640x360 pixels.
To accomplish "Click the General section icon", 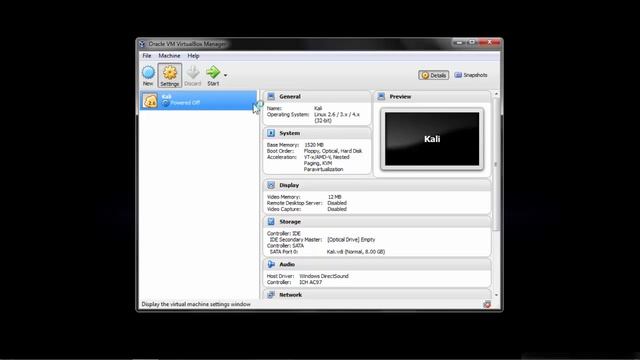I will click(271, 96).
